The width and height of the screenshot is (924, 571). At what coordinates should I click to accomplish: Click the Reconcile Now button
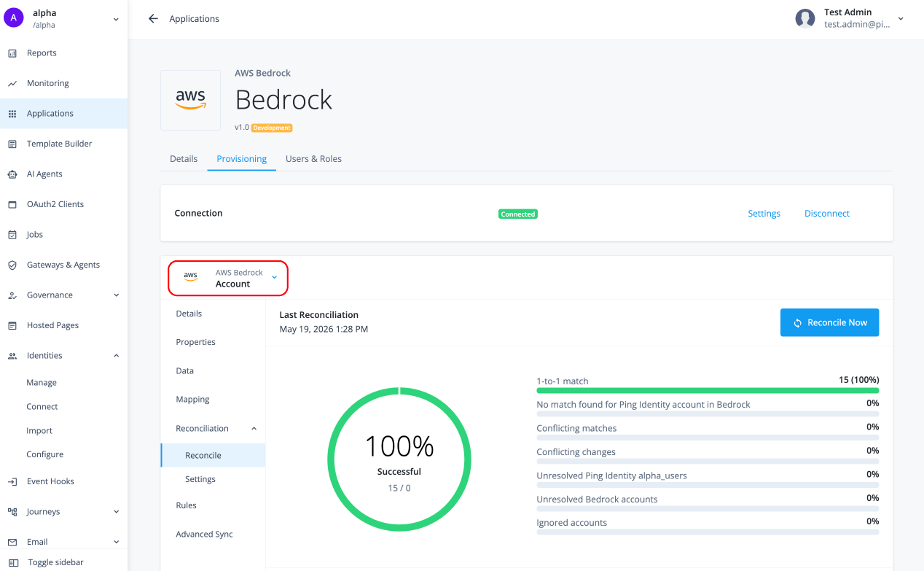829,323
